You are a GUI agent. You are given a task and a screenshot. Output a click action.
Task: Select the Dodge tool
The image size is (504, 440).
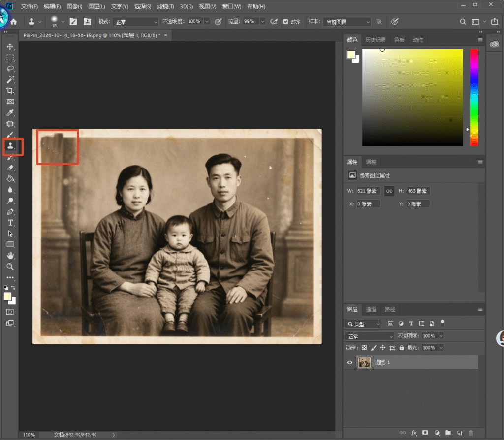(x=10, y=201)
